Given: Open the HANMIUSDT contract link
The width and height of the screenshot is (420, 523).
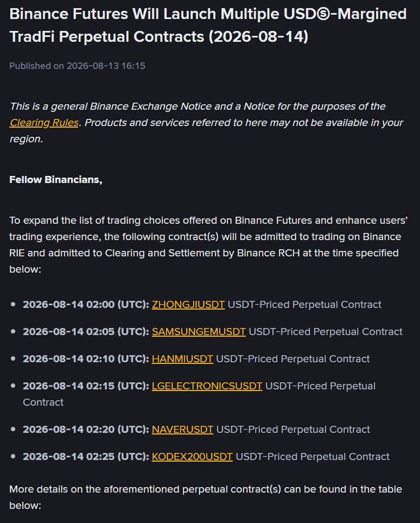Looking at the screenshot, I should (182, 358).
